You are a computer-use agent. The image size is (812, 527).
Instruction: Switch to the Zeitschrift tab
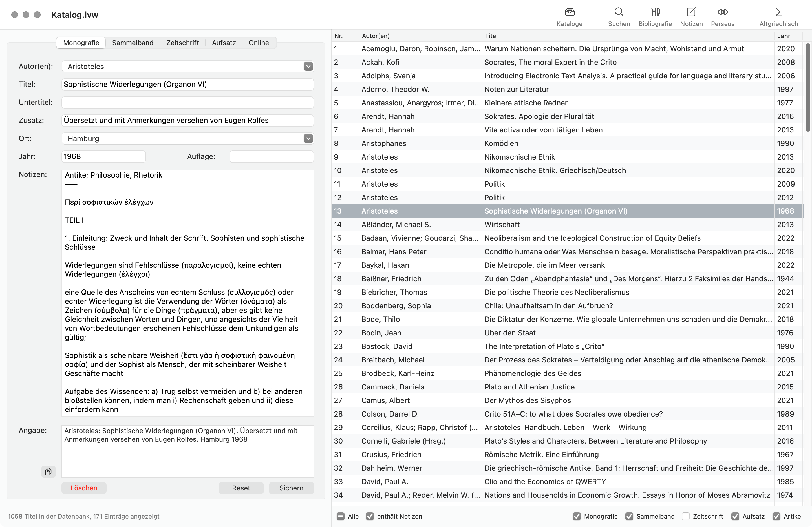182,43
